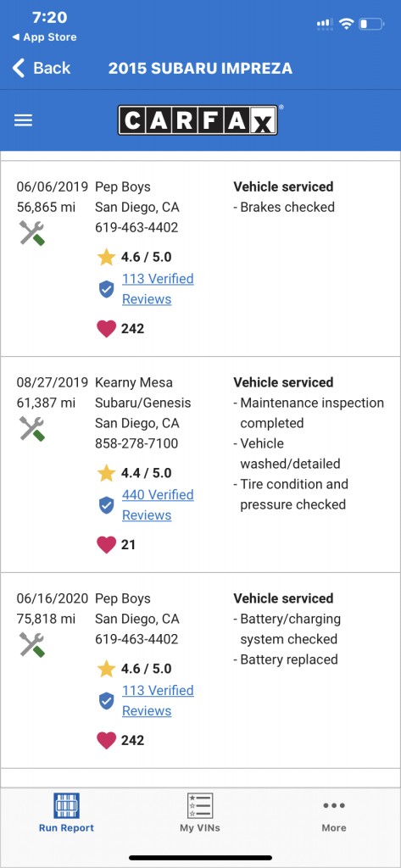Tap Pep Boys phone number 619-463-4402 in first entry

(136, 227)
